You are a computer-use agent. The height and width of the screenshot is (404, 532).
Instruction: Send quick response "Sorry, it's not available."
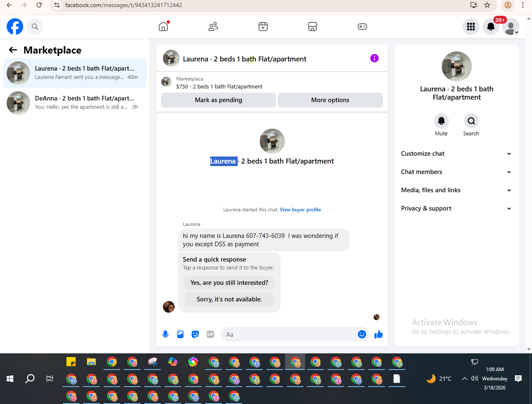tap(229, 299)
